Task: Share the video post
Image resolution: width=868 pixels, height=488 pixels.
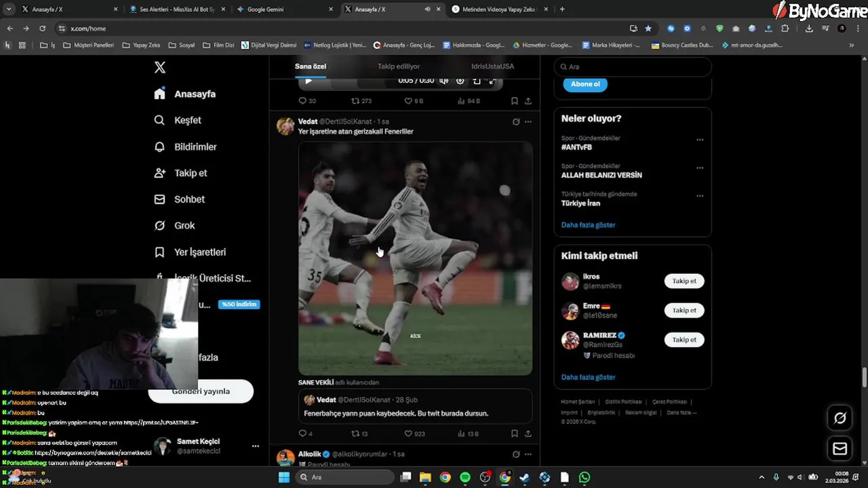Action: (528, 101)
